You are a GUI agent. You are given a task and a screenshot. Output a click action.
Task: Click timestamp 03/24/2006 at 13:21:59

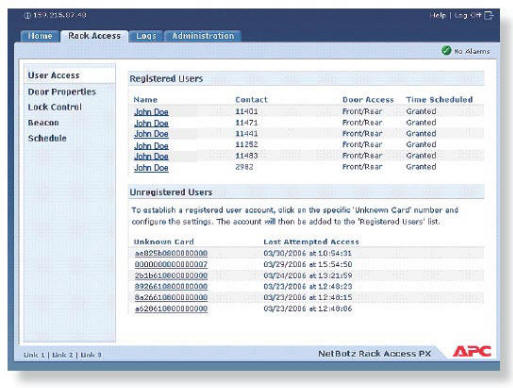click(x=308, y=276)
